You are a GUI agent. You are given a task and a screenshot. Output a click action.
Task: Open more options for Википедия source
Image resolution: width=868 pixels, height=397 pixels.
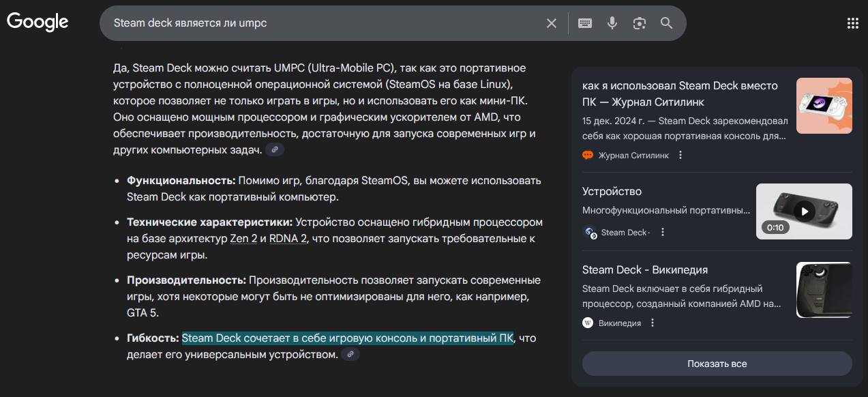(652, 323)
